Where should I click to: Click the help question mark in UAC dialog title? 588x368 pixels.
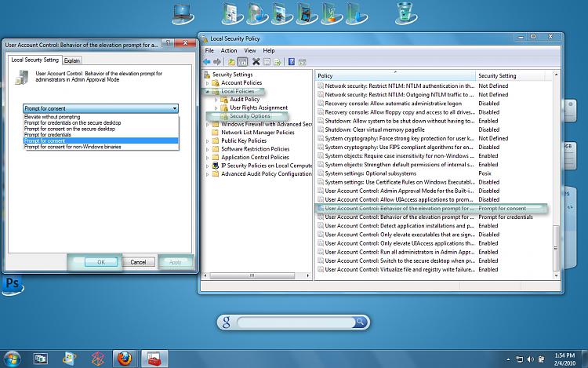pyautogui.click(x=168, y=43)
